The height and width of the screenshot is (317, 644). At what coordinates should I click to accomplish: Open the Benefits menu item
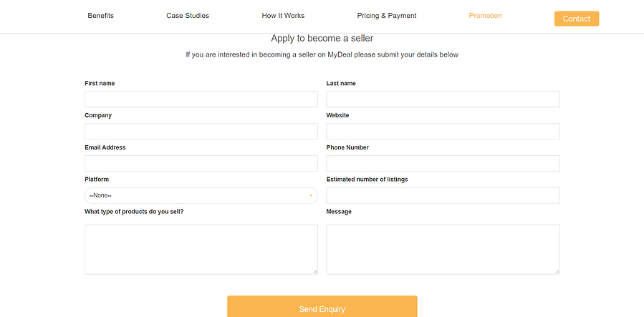tap(100, 16)
